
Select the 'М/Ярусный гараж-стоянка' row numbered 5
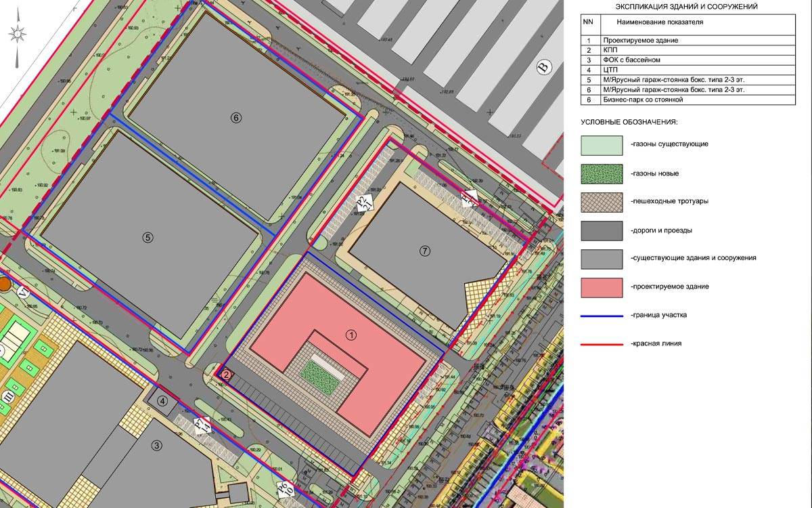(688, 80)
